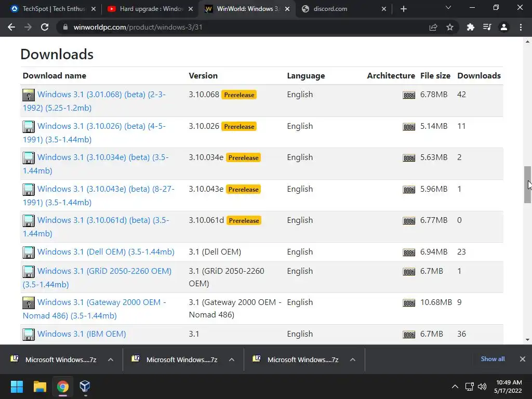The width and height of the screenshot is (532, 399).
Task: Open File Explorer from the taskbar
Action: pyautogui.click(x=39, y=387)
